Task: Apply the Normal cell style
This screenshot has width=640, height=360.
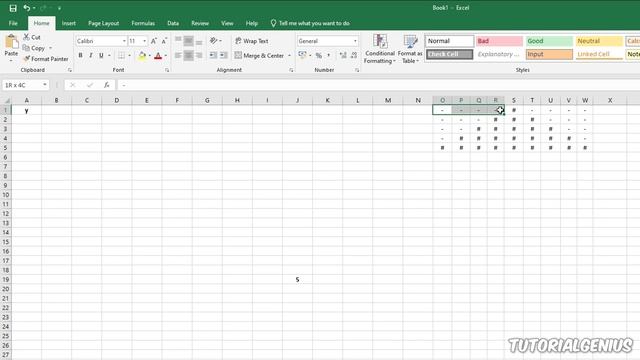Action: (x=450, y=41)
